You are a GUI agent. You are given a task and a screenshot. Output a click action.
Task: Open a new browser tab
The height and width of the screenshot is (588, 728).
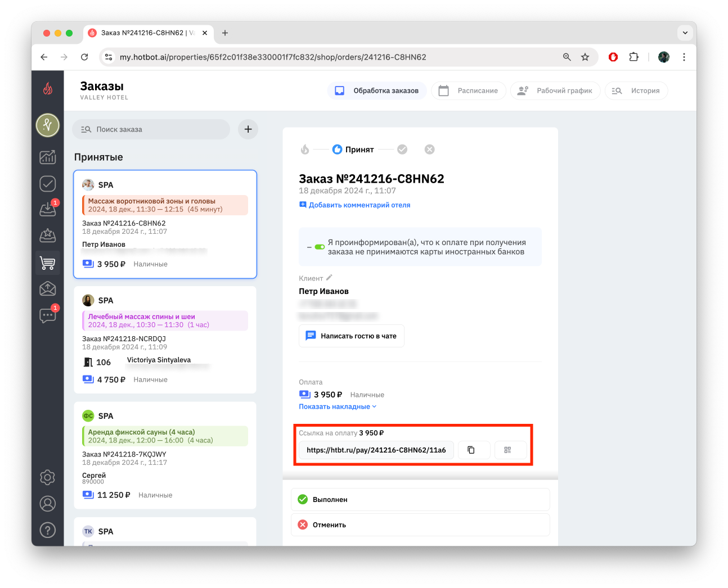tap(225, 33)
